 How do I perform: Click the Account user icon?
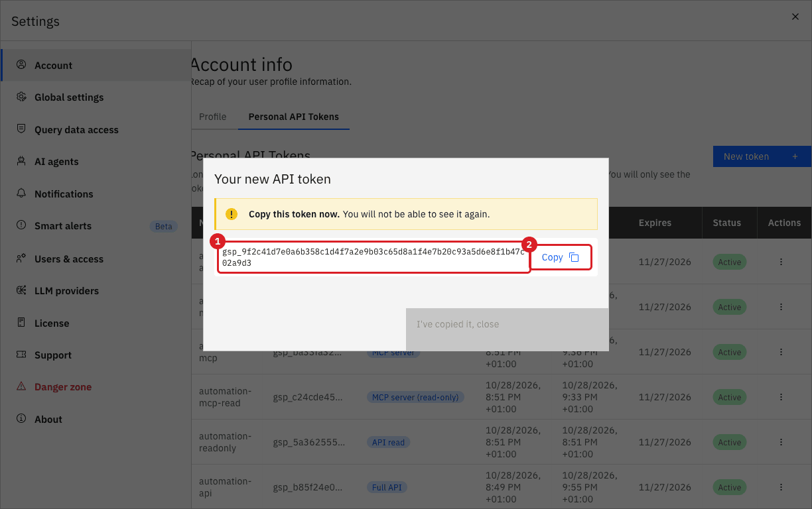21,65
